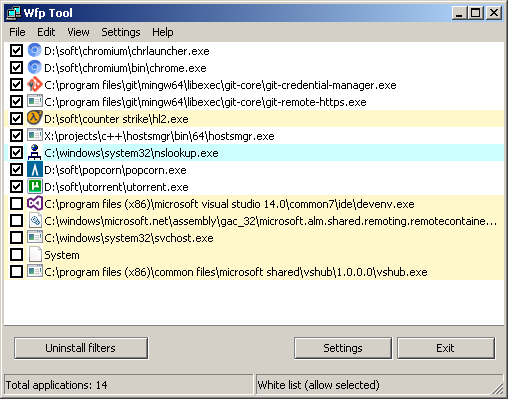
Task: Click the Wfp Tool title bar icon
Action: (14, 13)
